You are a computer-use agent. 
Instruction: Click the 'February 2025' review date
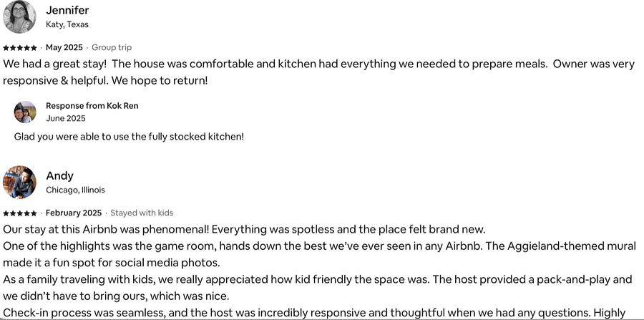point(74,213)
